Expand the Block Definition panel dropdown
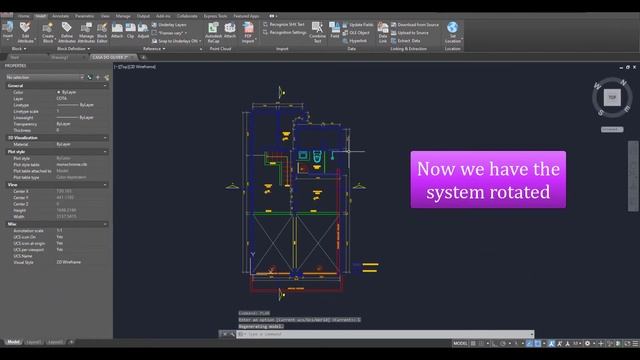Image resolution: width=640 pixels, height=360 pixels. 73,49
